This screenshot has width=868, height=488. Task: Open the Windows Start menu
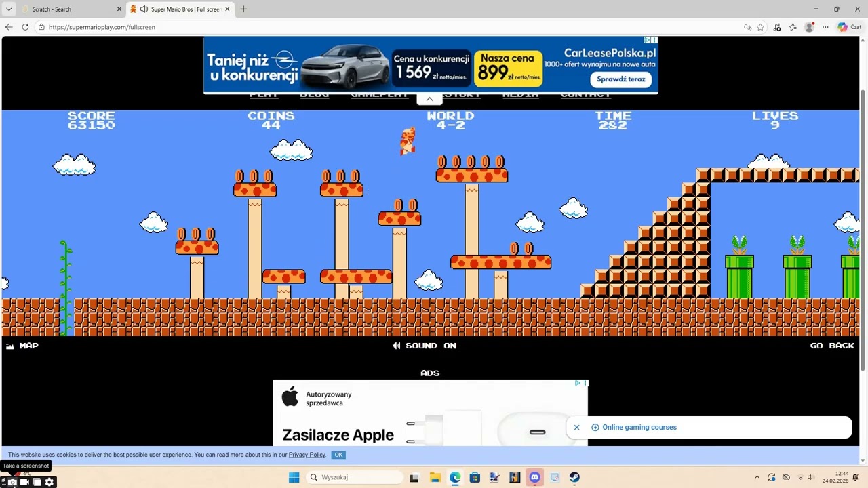(x=294, y=477)
